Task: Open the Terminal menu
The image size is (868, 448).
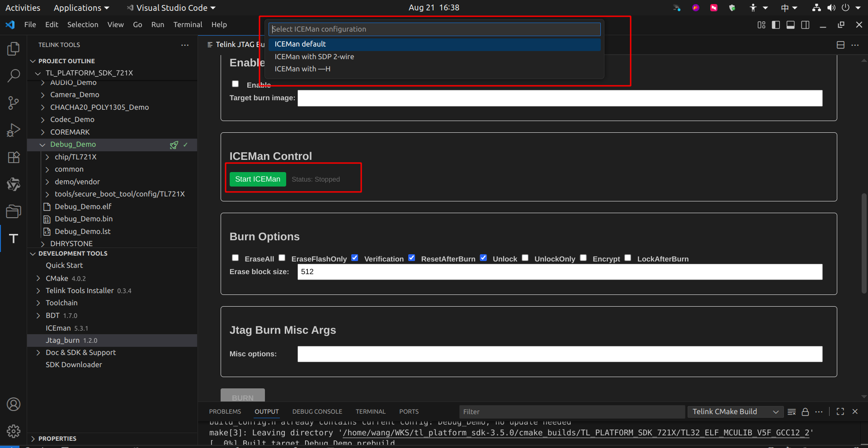Action: point(188,25)
